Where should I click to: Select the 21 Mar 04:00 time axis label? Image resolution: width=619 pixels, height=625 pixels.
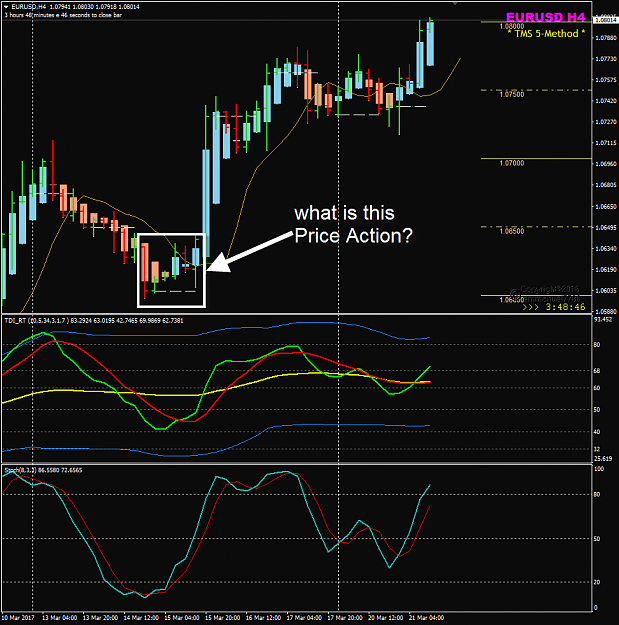click(426, 618)
